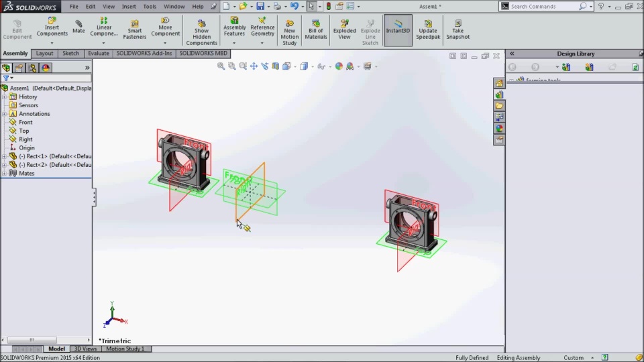Create an Exploded View

click(x=344, y=29)
